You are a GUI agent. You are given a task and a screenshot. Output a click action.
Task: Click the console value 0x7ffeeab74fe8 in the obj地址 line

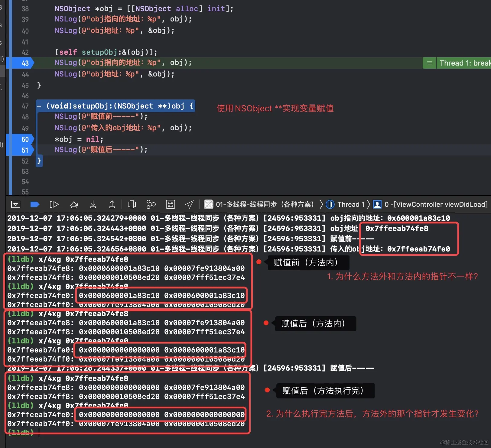[397, 228]
